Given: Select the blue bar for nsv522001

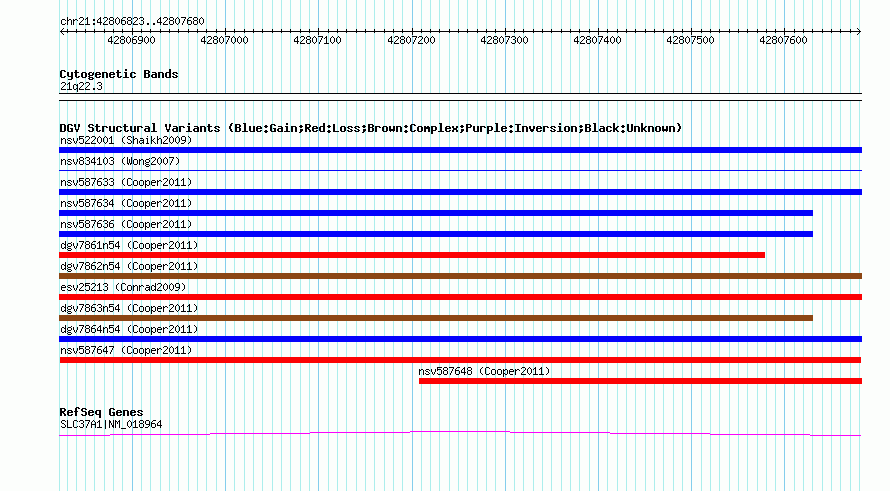Looking at the screenshot, I should pos(460,150).
